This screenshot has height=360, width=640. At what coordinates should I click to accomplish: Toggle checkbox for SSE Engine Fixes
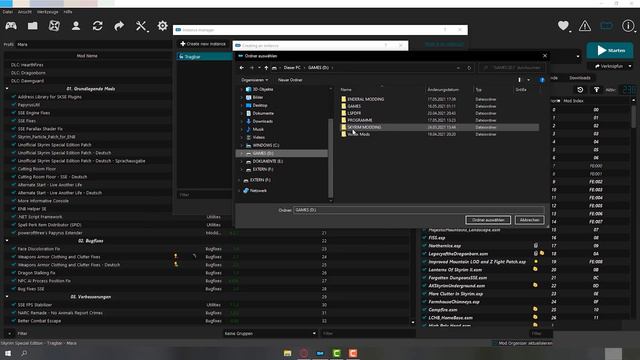pyautogui.click(x=13, y=113)
